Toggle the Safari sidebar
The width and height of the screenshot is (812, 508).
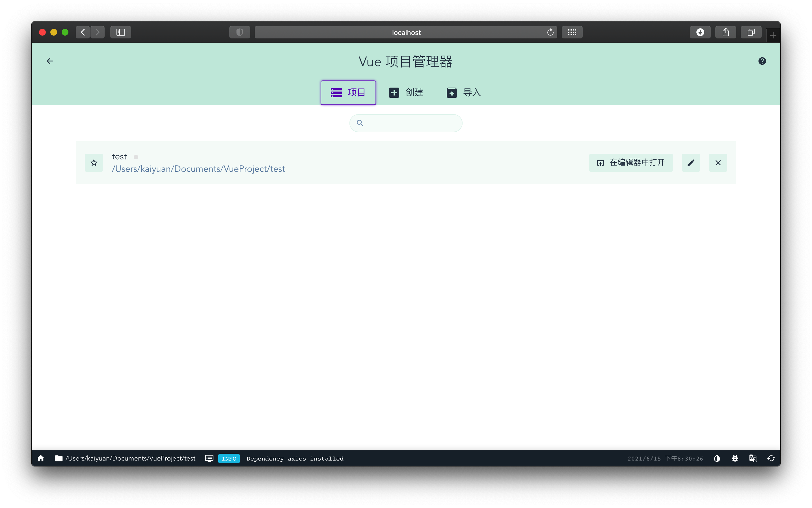click(x=121, y=32)
